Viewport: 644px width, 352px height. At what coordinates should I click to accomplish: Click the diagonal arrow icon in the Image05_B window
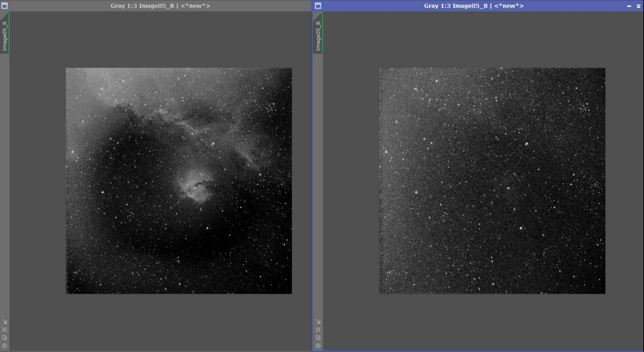click(318, 322)
